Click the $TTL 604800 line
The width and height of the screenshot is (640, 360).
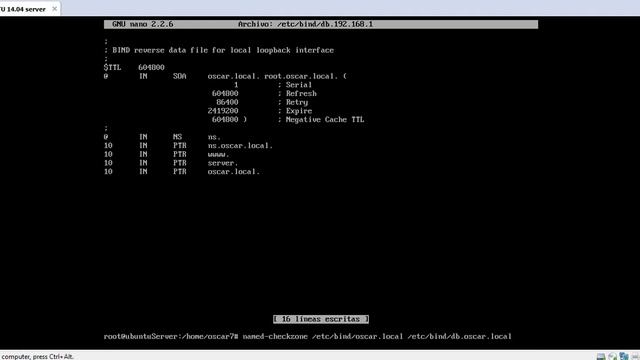[134, 67]
